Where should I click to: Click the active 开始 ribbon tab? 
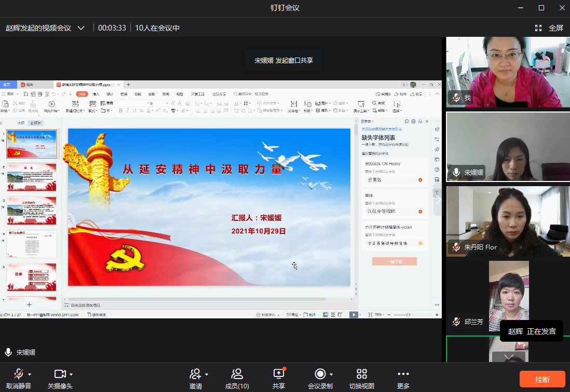coord(82,94)
